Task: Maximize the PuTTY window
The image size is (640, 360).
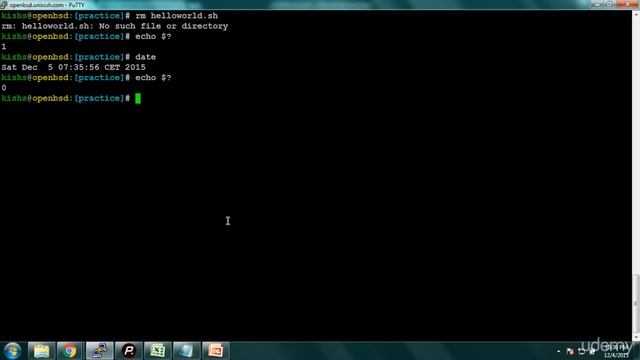Action: [x=609, y=4]
